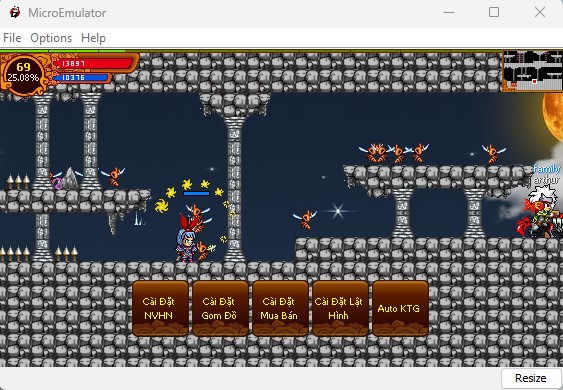
Task: Target the lone wasp at right of upper platform
Action: (x=494, y=153)
